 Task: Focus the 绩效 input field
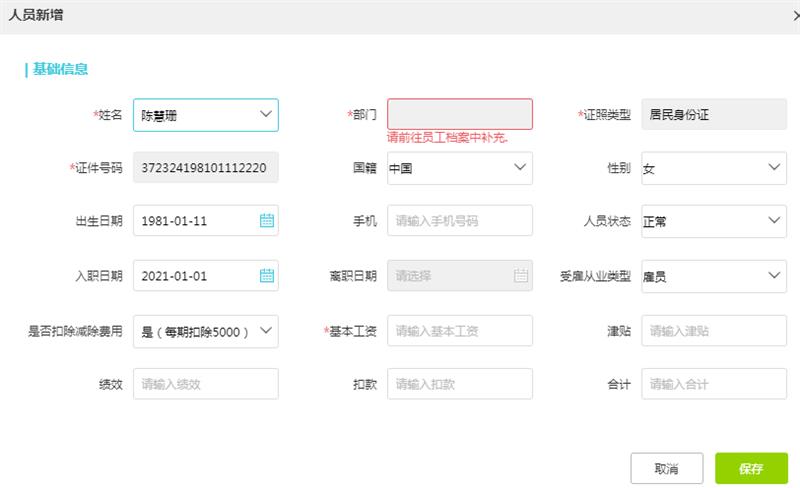[x=205, y=384]
